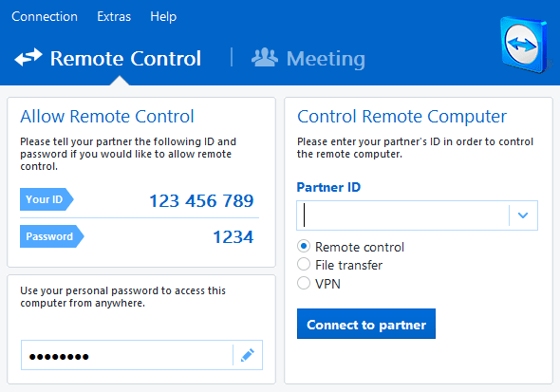Open the Connection menu
Screen dimensions: 560x392
point(45,17)
